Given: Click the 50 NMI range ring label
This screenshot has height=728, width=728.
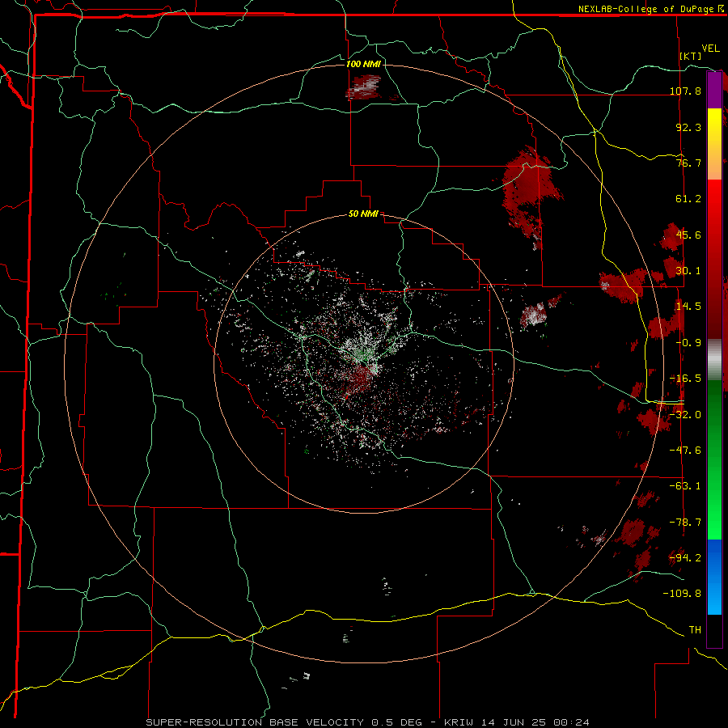Looking at the screenshot, I should click(363, 214).
